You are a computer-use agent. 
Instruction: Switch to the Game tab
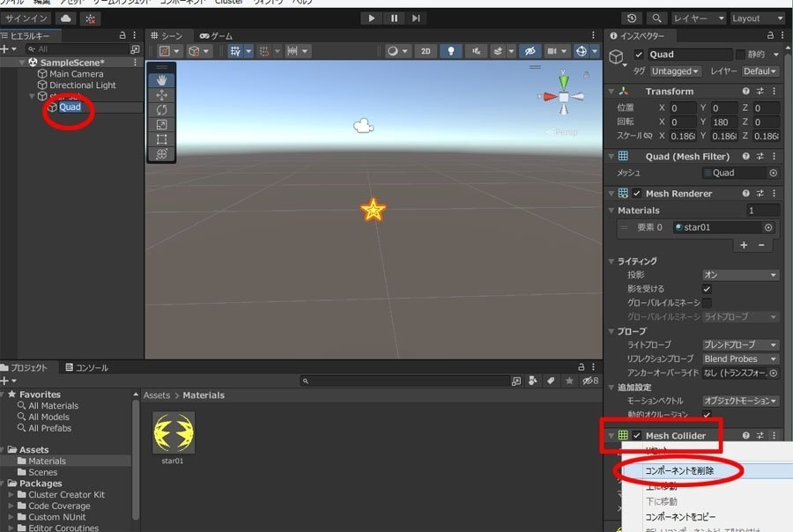216,36
